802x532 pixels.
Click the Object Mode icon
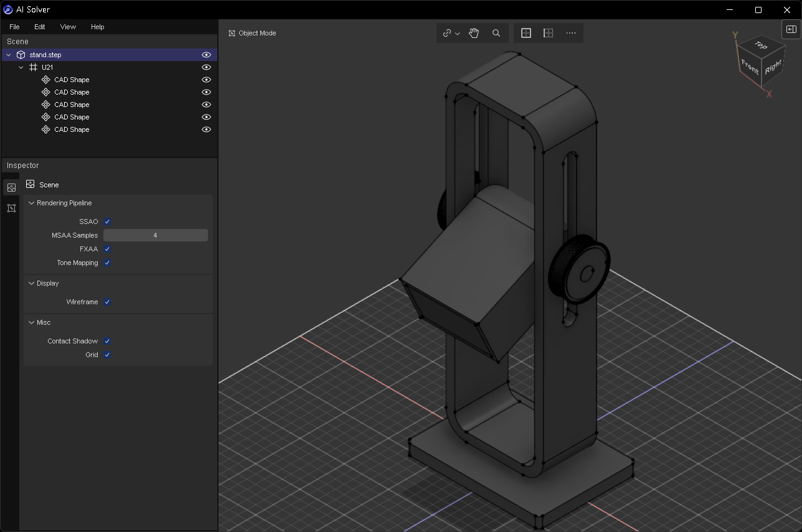tap(232, 33)
